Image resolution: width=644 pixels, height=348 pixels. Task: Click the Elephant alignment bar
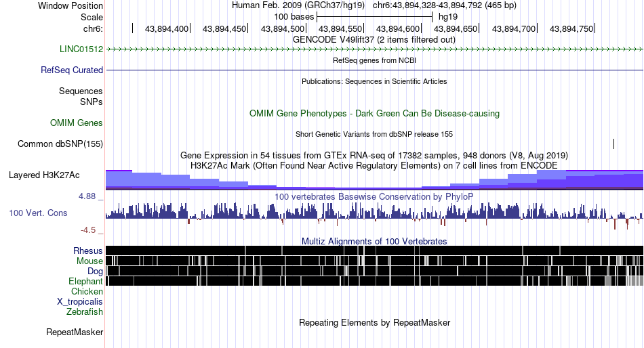375,281
